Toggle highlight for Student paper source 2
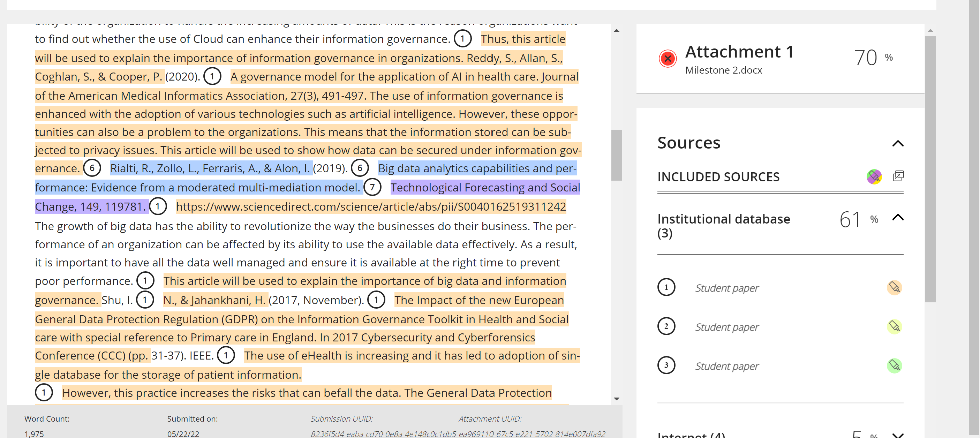This screenshot has width=980, height=438. (x=894, y=326)
